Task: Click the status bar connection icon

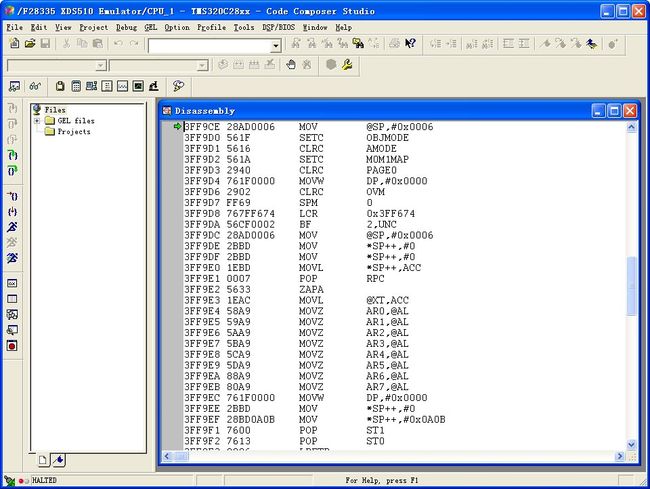Action: click(9, 480)
